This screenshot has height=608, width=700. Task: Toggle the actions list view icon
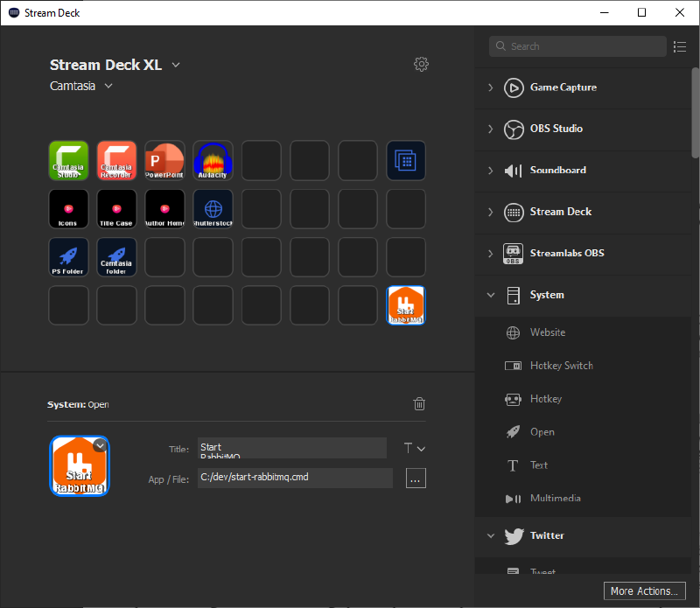click(680, 46)
